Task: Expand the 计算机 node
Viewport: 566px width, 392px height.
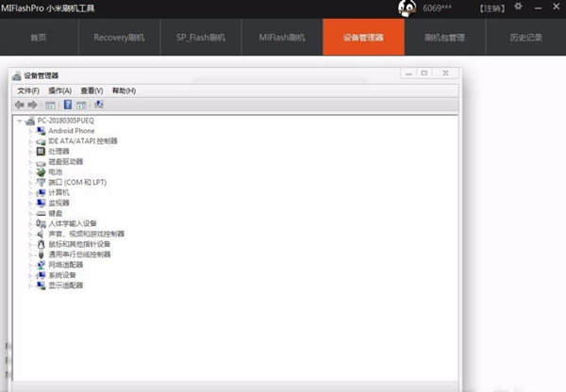Action: 31,193
